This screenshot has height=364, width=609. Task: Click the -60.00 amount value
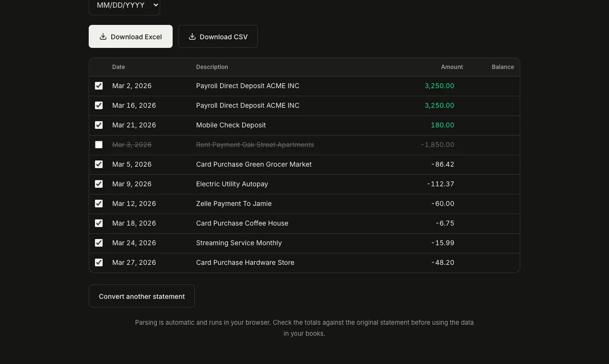[x=443, y=204]
